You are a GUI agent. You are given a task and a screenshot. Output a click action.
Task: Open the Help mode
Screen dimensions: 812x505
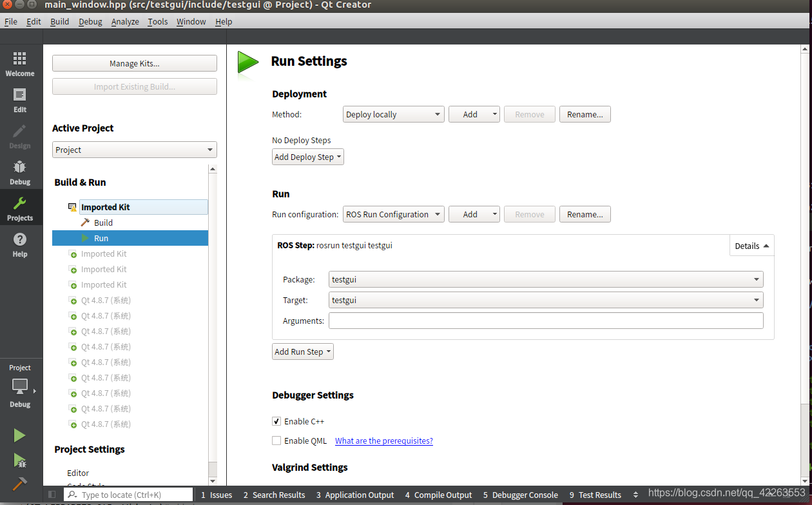click(x=20, y=245)
